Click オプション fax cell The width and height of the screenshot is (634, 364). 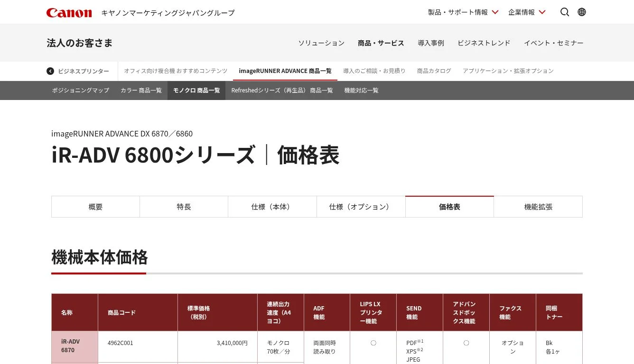click(x=513, y=347)
